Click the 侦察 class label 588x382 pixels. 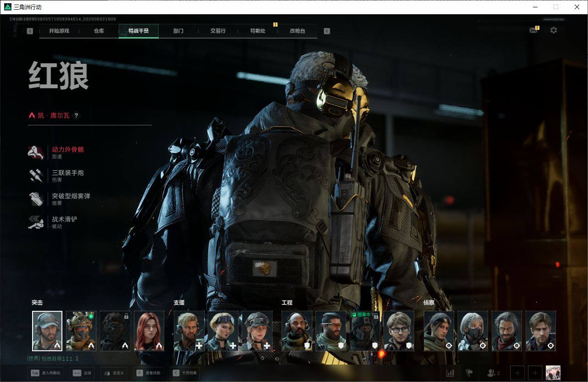point(429,303)
